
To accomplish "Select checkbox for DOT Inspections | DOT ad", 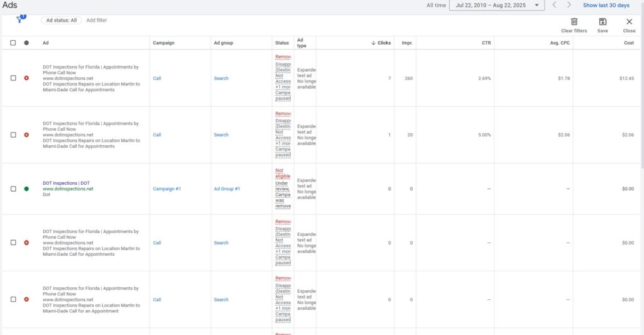I will (x=13, y=189).
